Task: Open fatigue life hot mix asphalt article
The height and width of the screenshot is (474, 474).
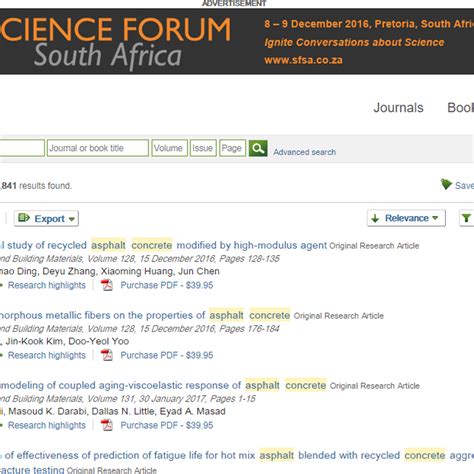Action: point(237,455)
